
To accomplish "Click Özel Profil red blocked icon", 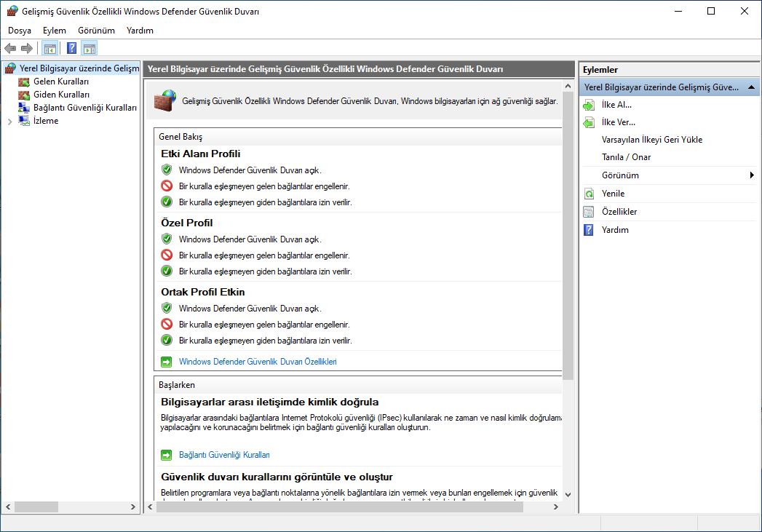I will click(167, 255).
